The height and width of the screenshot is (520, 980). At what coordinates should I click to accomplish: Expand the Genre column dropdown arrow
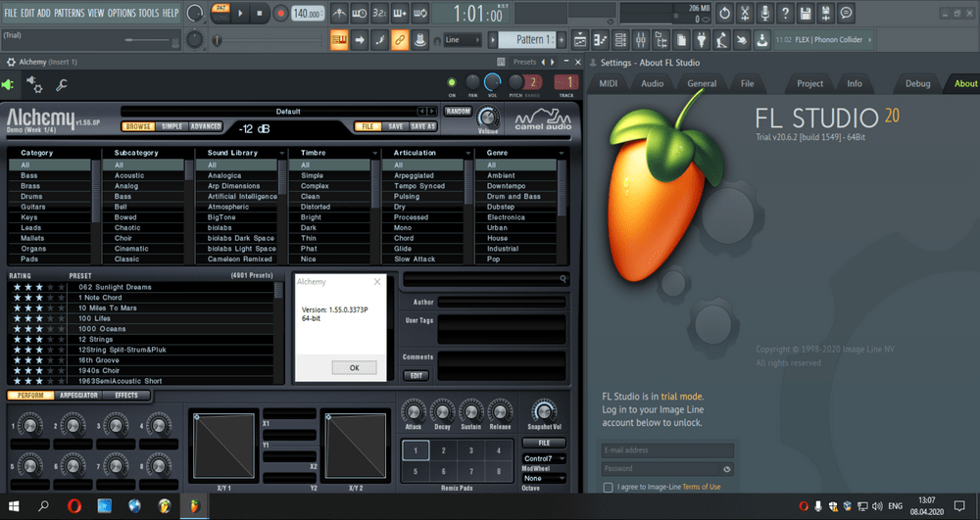[x=562, y=153]
